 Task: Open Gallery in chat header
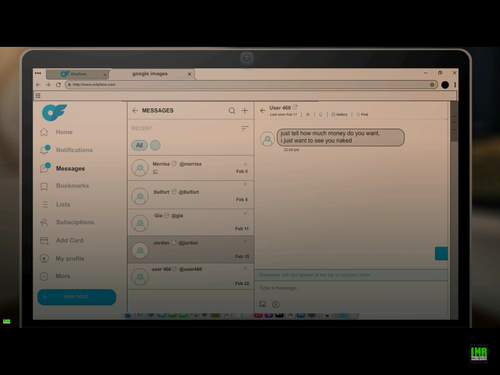click(x=340, y=115)
